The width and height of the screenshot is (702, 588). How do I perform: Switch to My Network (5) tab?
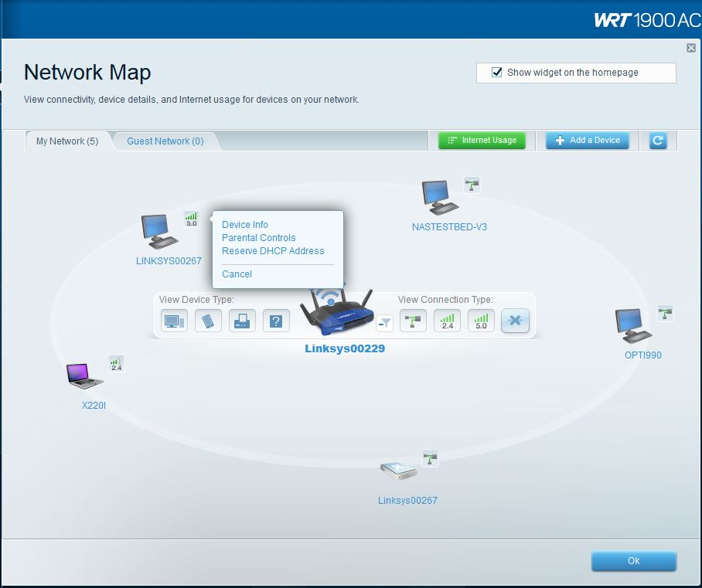click(x=67, y=141)
